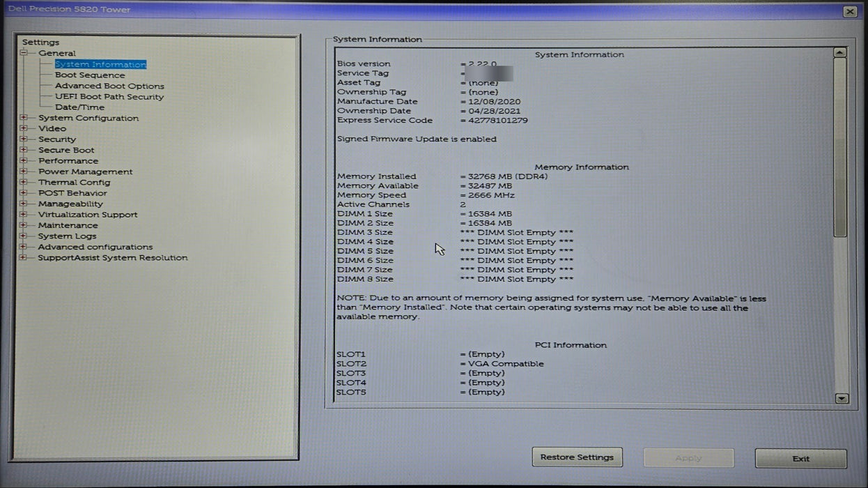Click the scrollbar down arrow

[x=841, y=398]
